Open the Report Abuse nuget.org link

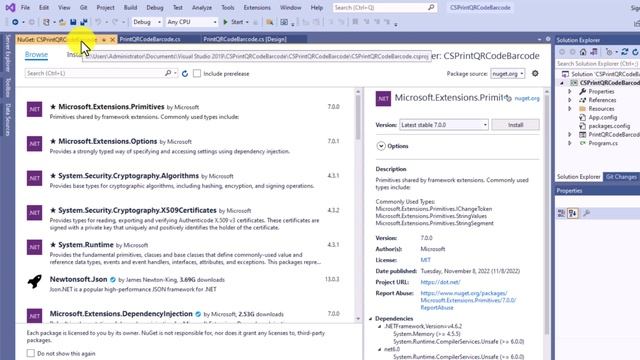click(468, 300)
